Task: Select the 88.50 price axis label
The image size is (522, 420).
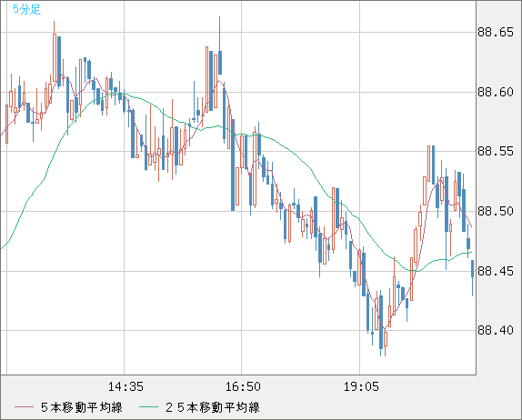Action: click(496, 211)
